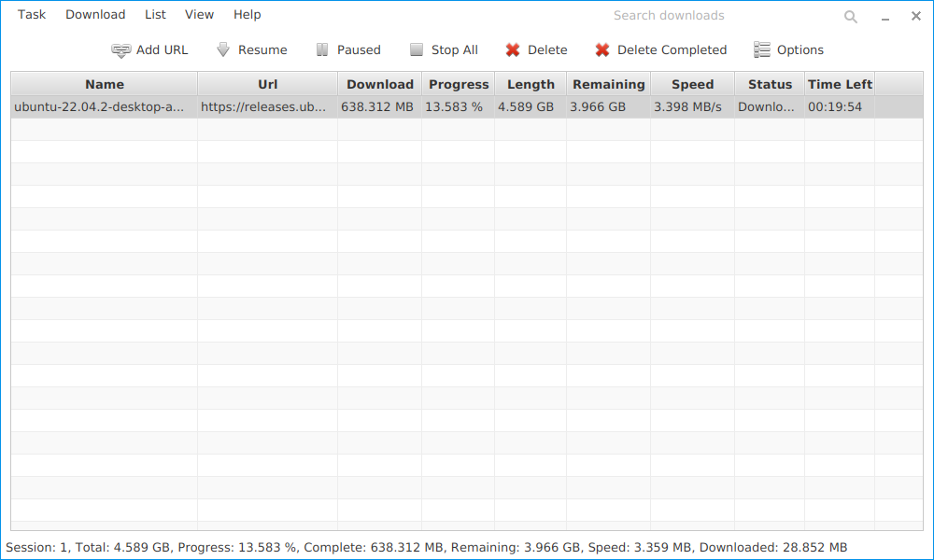The width and height of the screenshot is (934, 560).
Task: Close the download manager window
Action: pyautogui.click(x=916, y=16)
